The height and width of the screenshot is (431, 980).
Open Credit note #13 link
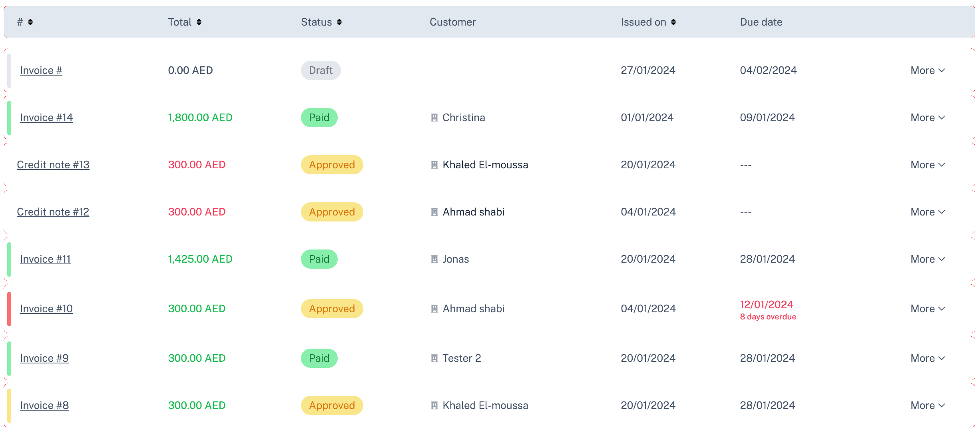point(53,165)
